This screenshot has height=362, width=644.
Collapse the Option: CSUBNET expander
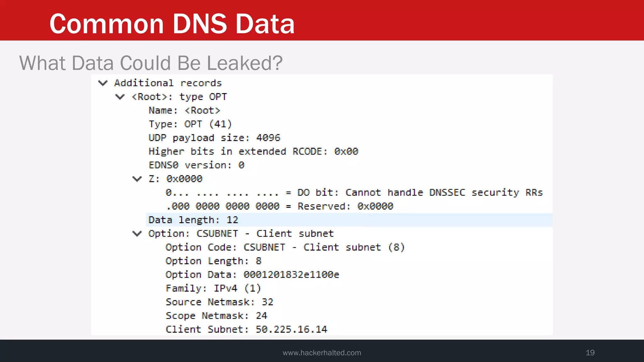tap(137, 233)
